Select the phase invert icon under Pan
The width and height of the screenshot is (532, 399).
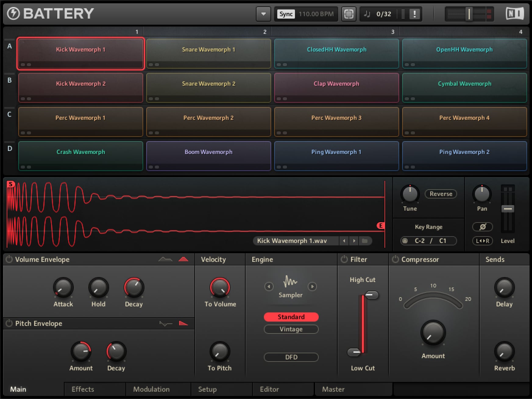(483, 227)
